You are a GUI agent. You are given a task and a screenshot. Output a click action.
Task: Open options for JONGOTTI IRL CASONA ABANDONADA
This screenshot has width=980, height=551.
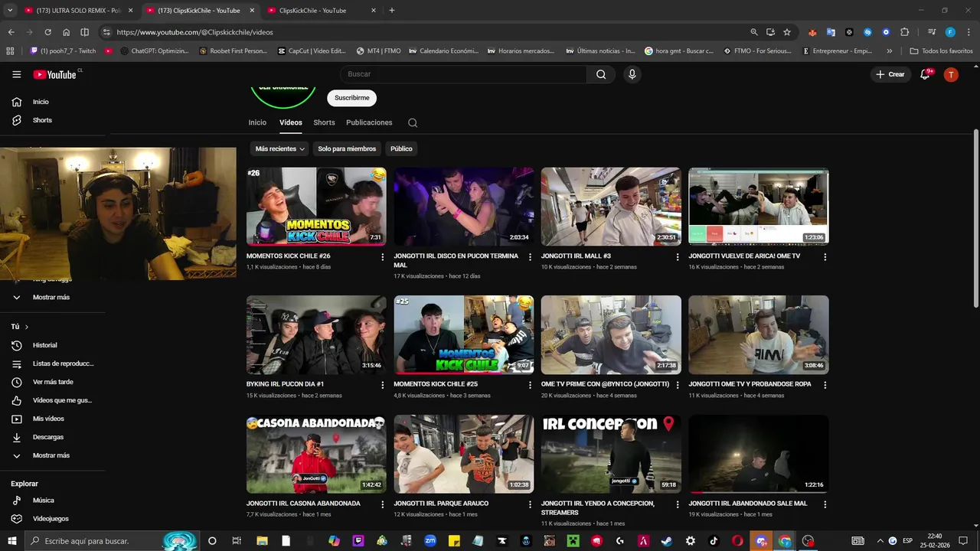coord(383,505)
